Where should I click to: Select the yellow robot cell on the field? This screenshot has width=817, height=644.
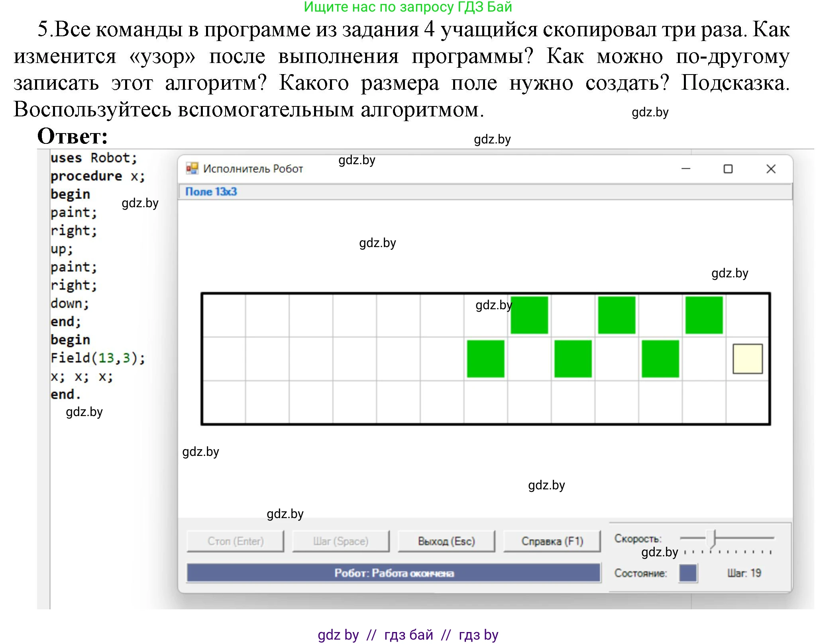point(748,358)
